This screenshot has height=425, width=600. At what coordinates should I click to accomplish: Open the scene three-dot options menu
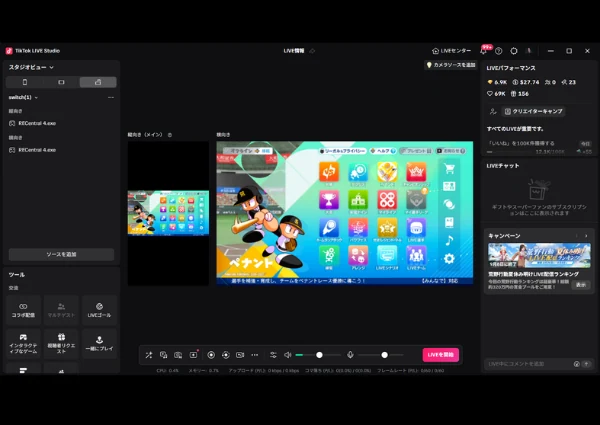111,98
